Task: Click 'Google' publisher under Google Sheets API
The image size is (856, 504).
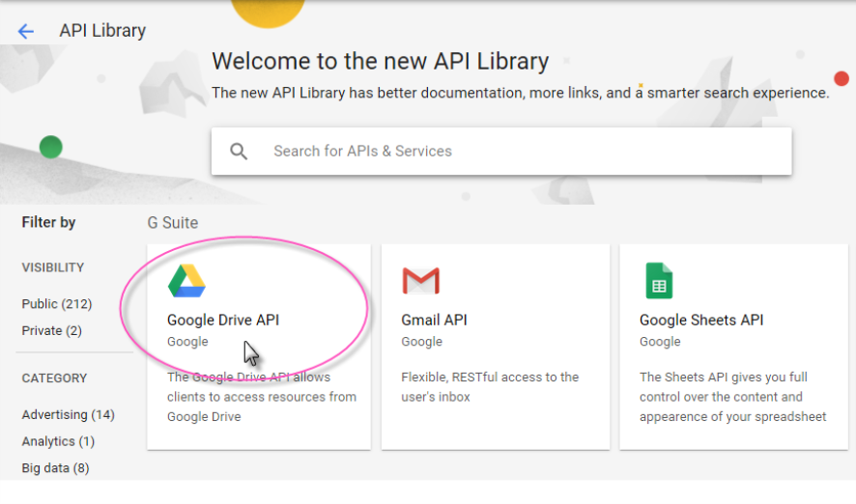Action: click(x=660, y=342)
